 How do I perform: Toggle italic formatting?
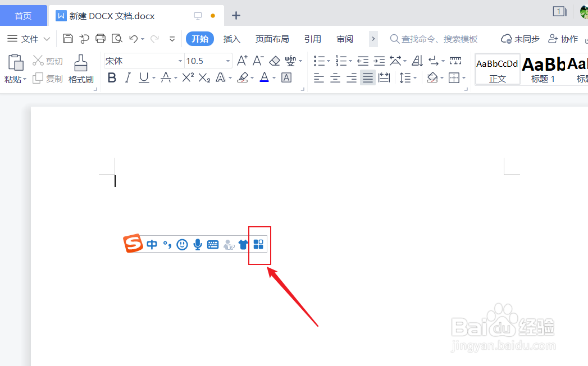coord(127,77)
